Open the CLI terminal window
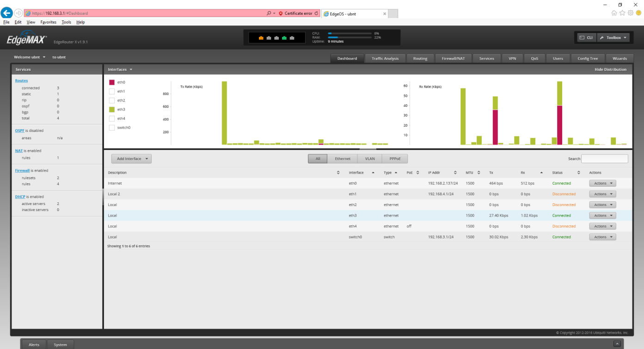644x349 pixels. tap(586, 37)
